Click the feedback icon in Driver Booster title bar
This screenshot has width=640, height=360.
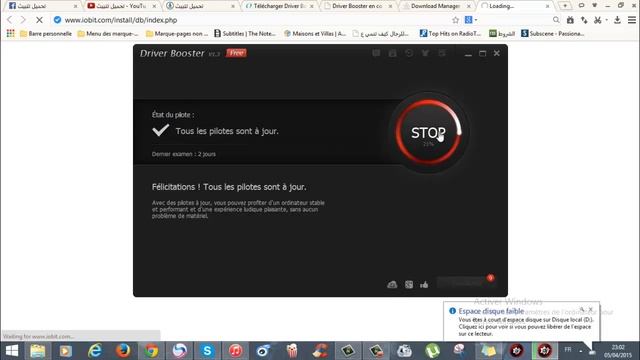click(x=376, y=53)
